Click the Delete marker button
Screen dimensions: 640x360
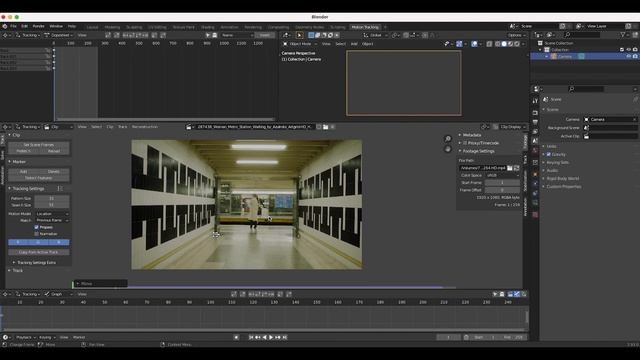pyautogui.click(x=54, y=172)
